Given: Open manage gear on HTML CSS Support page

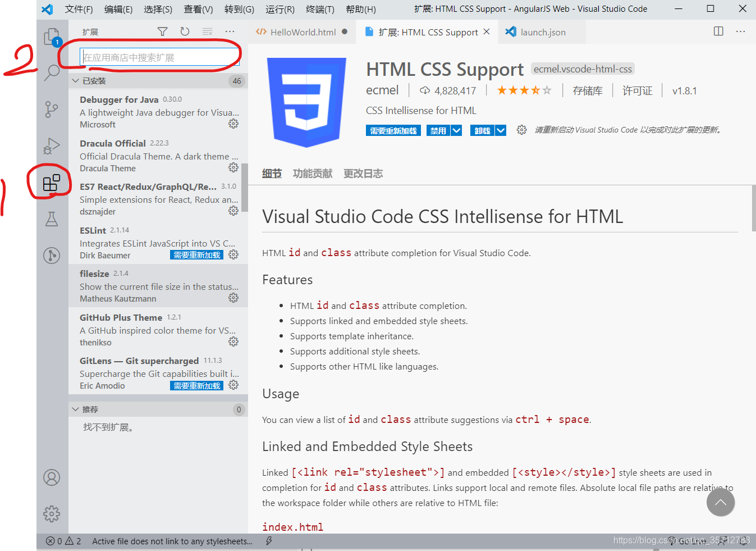Looking at the screenshot, I should 521,130.
